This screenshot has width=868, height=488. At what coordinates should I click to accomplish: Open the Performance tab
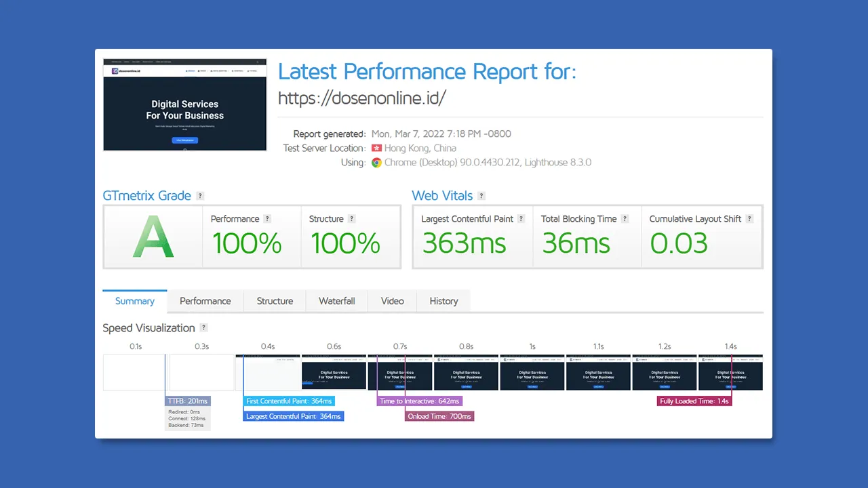coord(205,301)
